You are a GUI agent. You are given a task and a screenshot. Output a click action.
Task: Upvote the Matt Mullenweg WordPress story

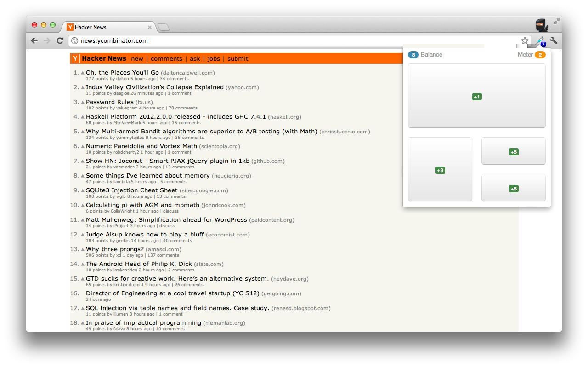[x=83, y=220]
